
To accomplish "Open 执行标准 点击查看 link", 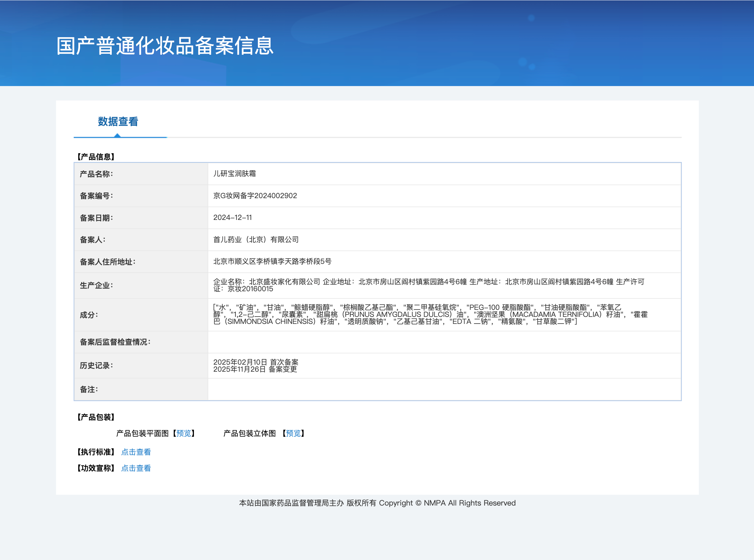I will [136, 452].
